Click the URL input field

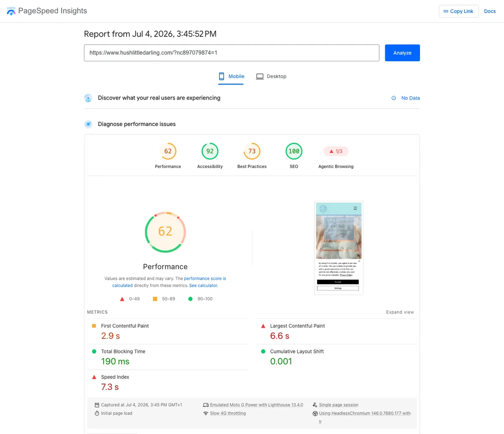click(x=231, y=53)
